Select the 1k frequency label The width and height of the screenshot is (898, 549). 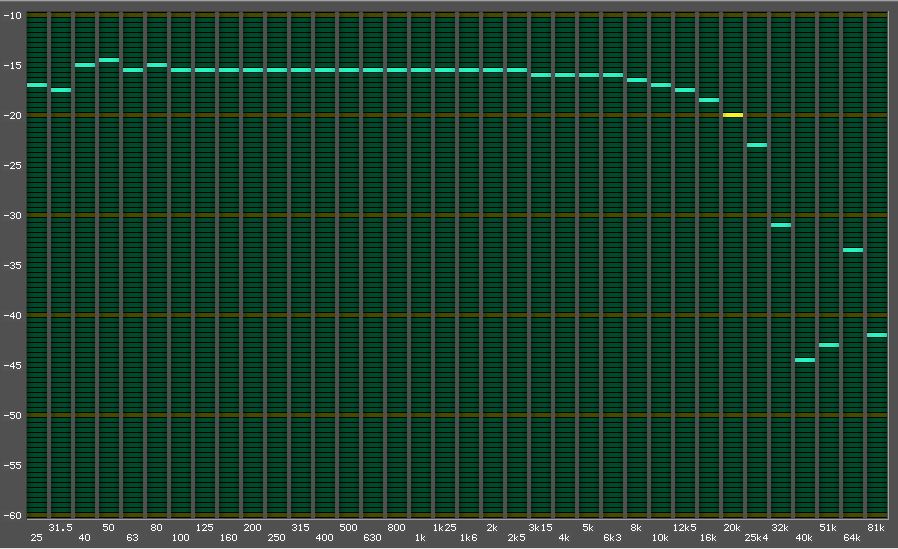[x=420, y=538]
